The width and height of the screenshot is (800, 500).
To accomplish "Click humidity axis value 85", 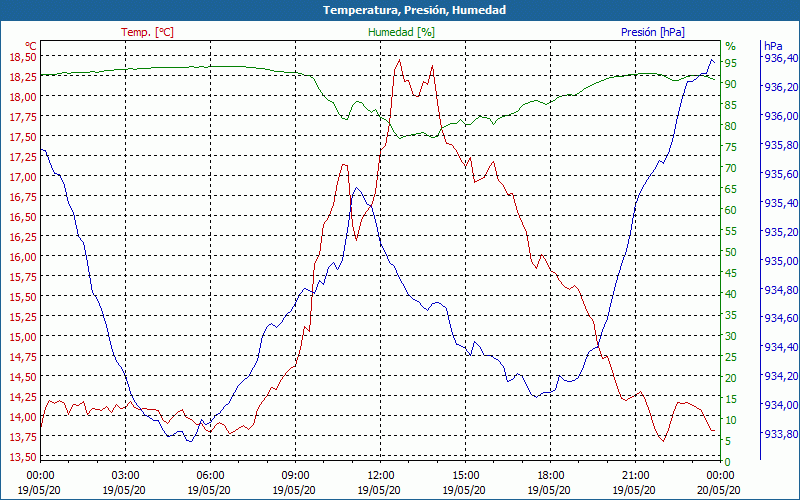I will tap(731, 105).
